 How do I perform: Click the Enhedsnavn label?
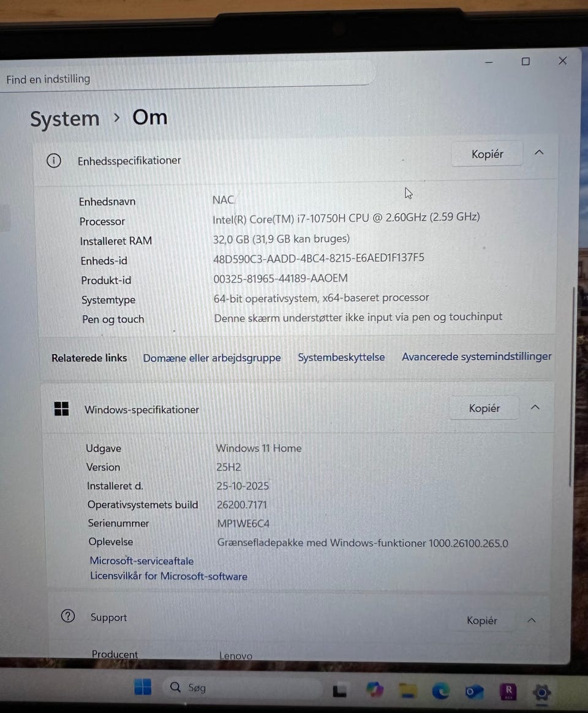[107, 202]
